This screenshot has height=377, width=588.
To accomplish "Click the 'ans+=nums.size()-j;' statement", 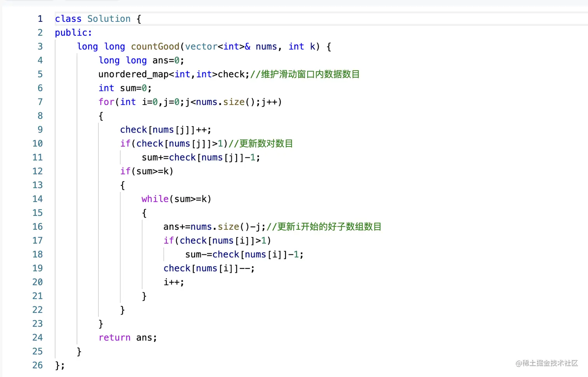I will pyautogui.click(x=215, y=227).
